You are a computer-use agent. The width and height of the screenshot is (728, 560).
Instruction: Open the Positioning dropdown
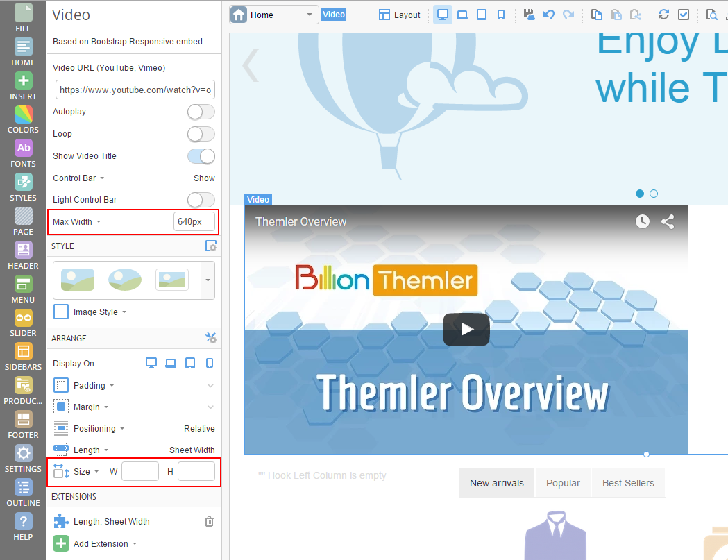point(99,429)
